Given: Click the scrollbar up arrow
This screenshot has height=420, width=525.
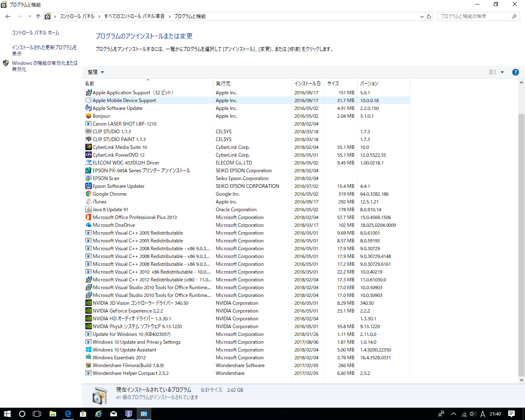Looking at the screenshot, I should pyautogui.click(x=521, y=82).
